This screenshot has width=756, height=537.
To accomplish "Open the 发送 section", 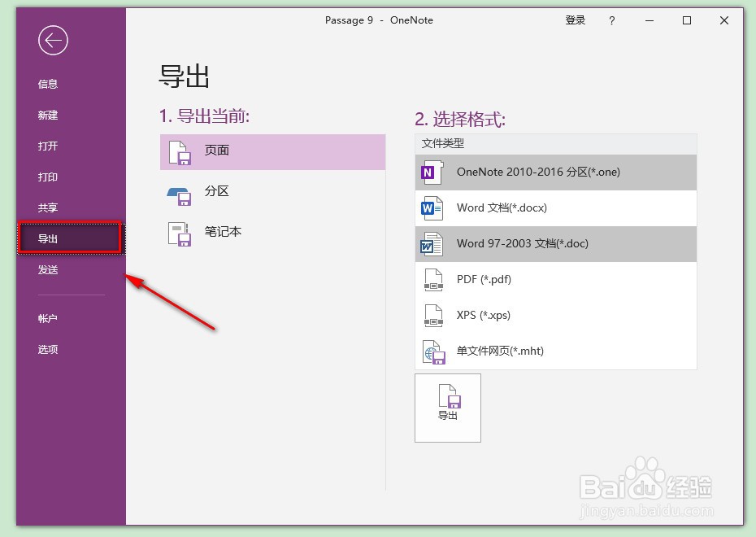I will coord(48,269).
